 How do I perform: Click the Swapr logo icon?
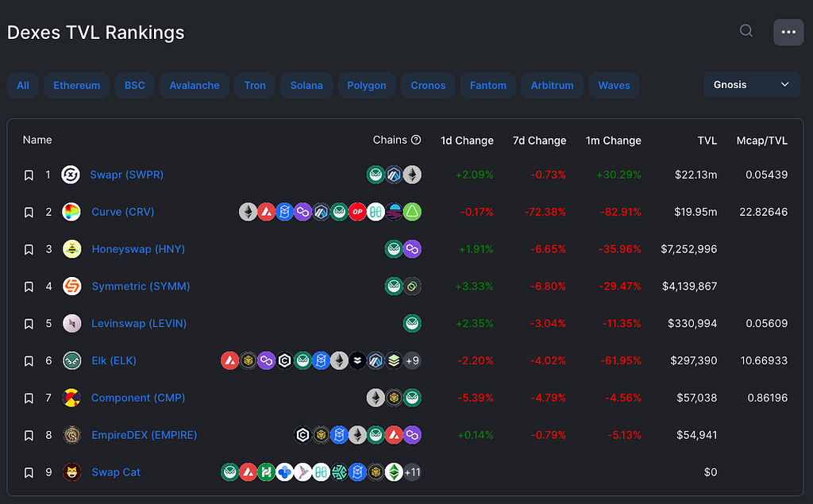click(71, 175)
